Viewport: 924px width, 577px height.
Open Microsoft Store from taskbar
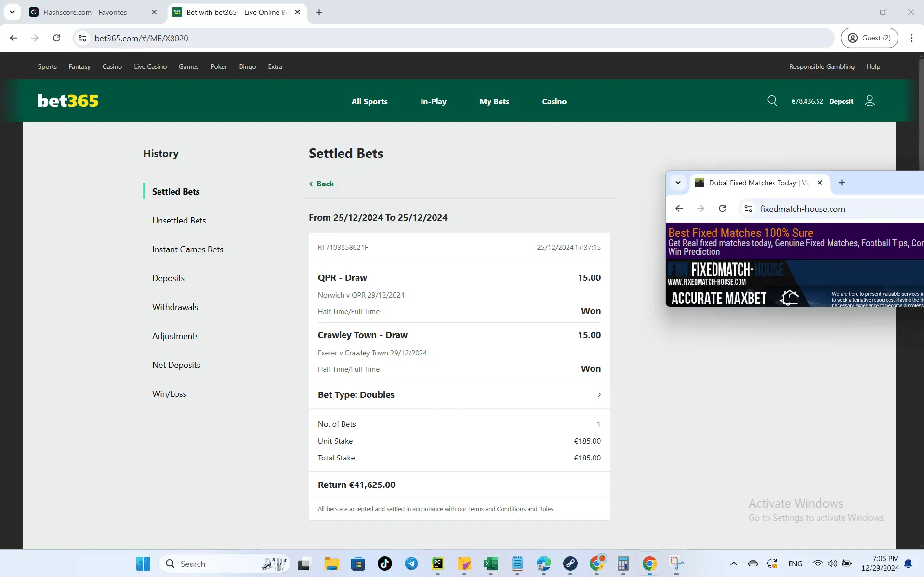[x=358, y=564]
